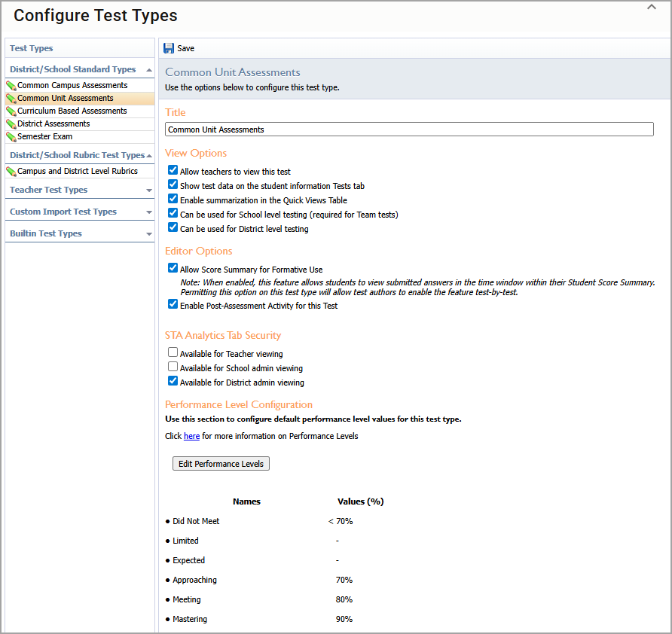Screen dimensions: 672x634
Task: Click the 'Limited' level name
Action: pos(185,541)
